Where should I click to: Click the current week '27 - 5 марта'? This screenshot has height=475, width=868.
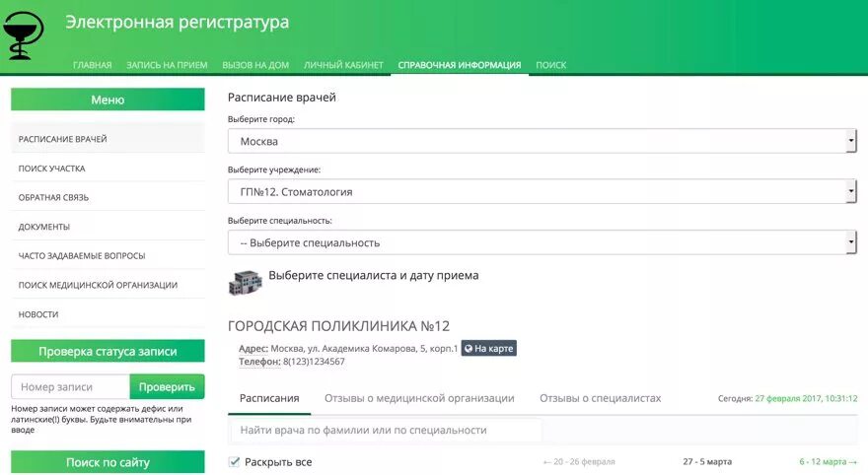pyautogui.click(x=707, y=462)
